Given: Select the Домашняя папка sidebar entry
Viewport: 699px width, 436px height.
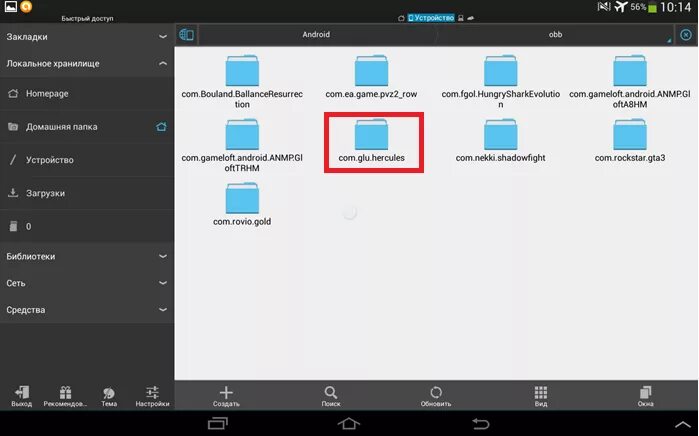Looking at the screenshot, I should (x=87, y=127).
